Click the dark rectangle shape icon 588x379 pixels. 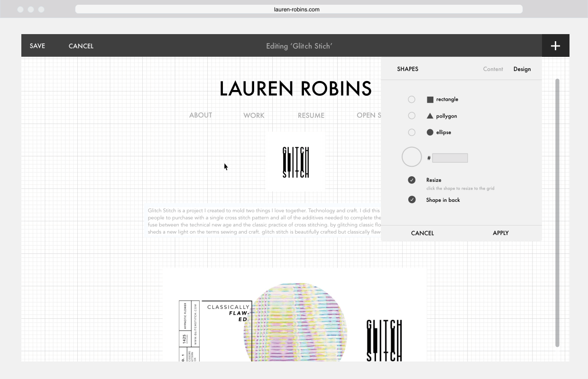pos(430,99)
